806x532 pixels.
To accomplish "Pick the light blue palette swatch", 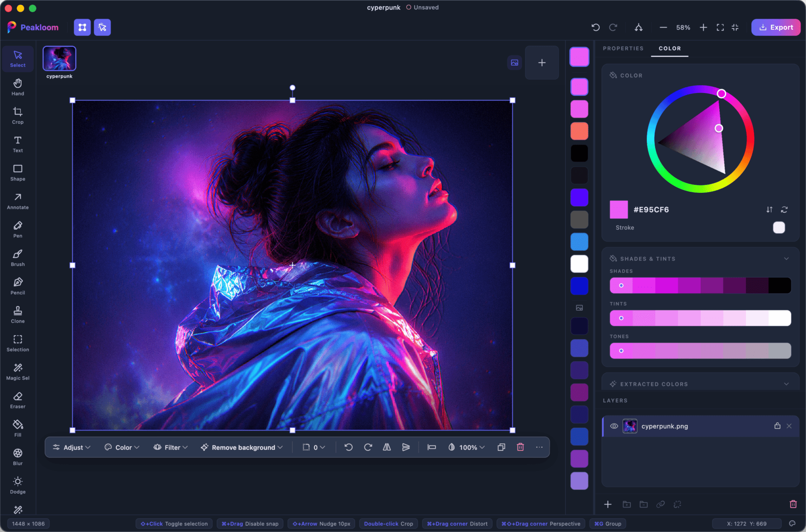I will [x=579, y=242].
